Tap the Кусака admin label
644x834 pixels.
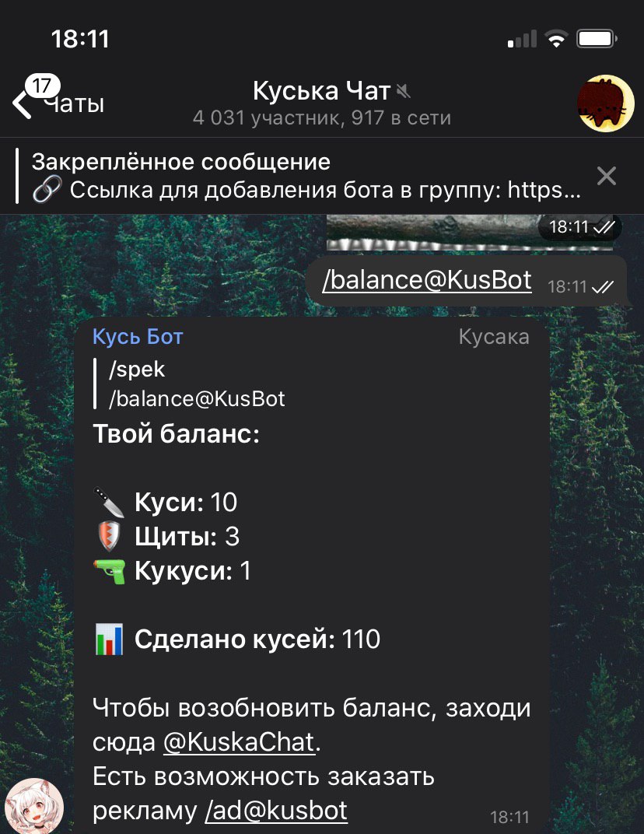[494, 337]
